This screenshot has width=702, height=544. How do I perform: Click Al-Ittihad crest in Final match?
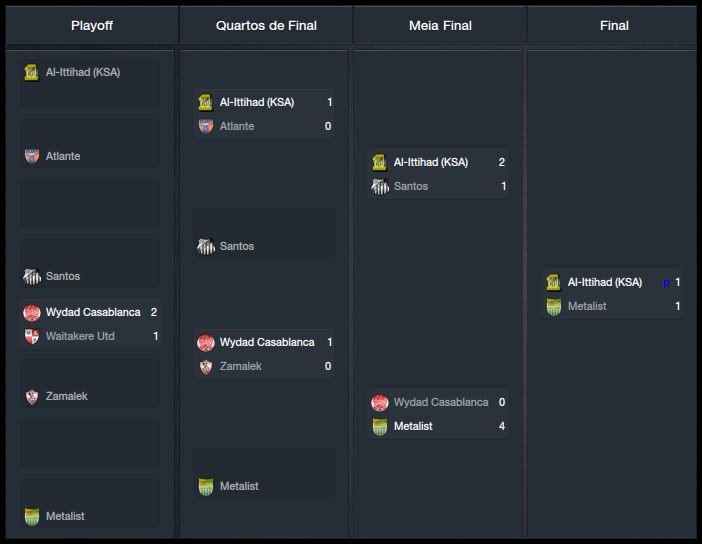tap(553, 282)
